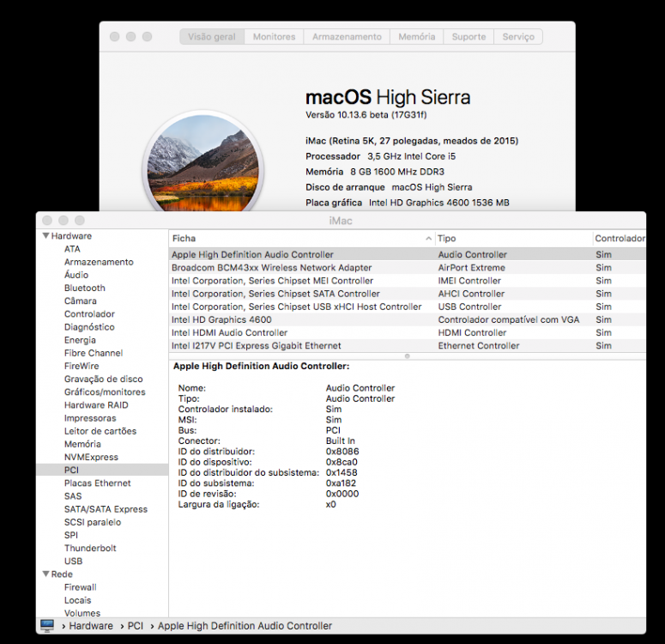This screenshot has height=644, width=665.
Task: Click the Tipo column header
Action: point(514,238)
